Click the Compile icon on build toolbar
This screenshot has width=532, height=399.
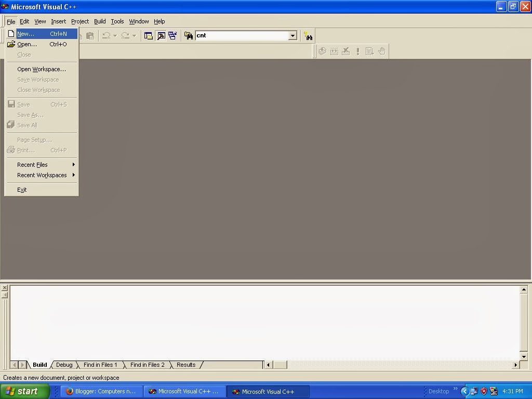322,51
